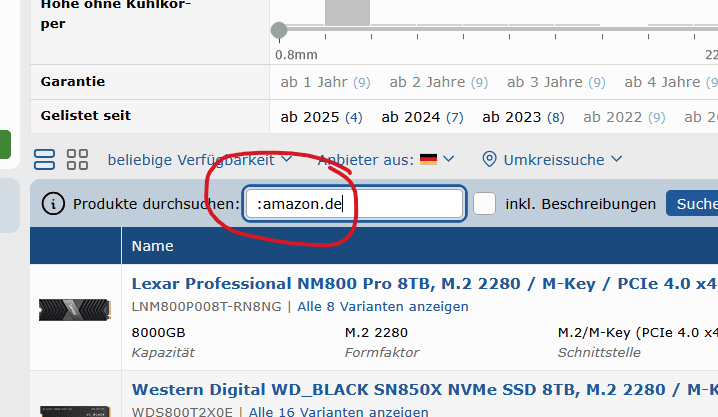The image size is (718, 417).
Task: Select filter ab 2025 listed since
Action: (321, 117)
